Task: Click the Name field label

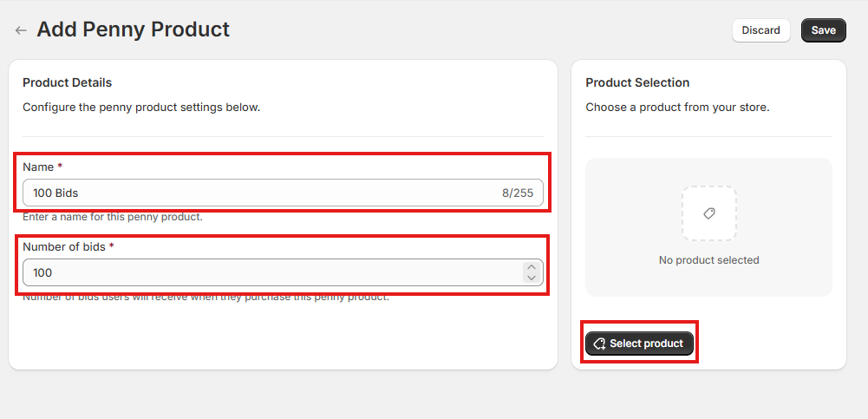Action: click(37, 167)
